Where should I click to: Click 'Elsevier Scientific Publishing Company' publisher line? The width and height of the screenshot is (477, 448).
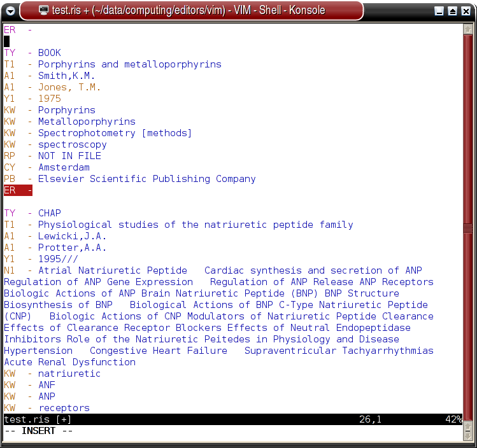point(146,179)
